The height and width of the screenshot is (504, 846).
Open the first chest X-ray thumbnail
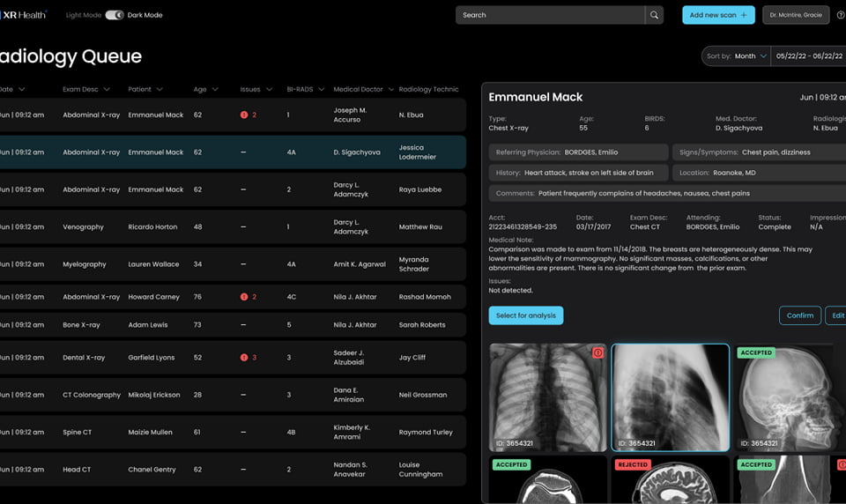tap(547, 397)
